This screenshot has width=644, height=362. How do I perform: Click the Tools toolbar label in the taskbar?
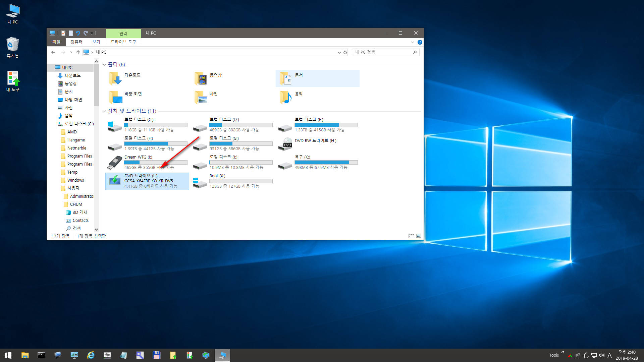554,355
